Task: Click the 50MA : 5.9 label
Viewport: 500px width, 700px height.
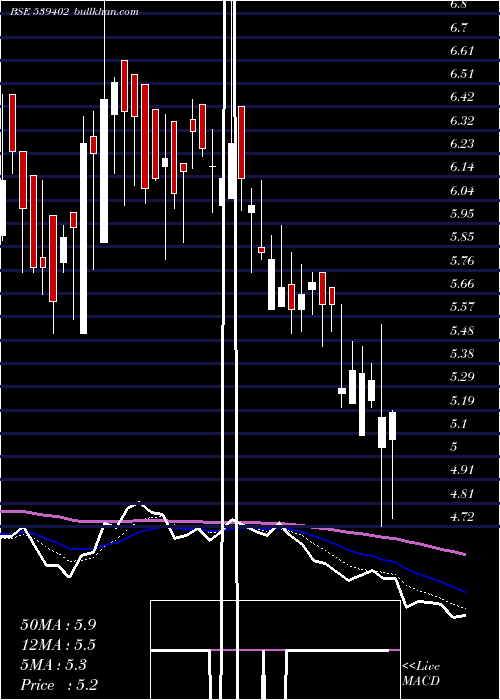Action: coord(58,624)
